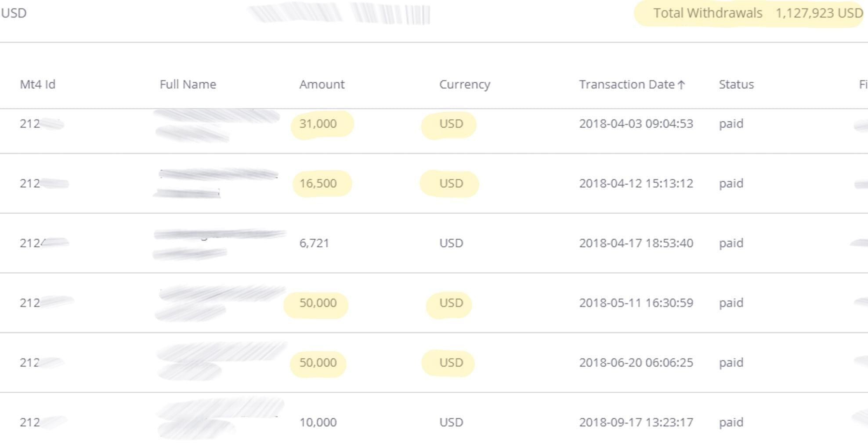
Task: Sort by the Mt4 Id column header
Action: tap(38, 84)
